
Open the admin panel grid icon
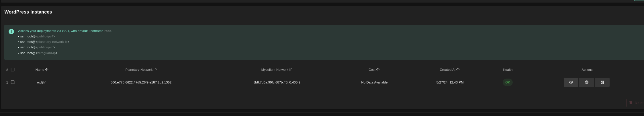pyautogui.click(x=602, y=82)
